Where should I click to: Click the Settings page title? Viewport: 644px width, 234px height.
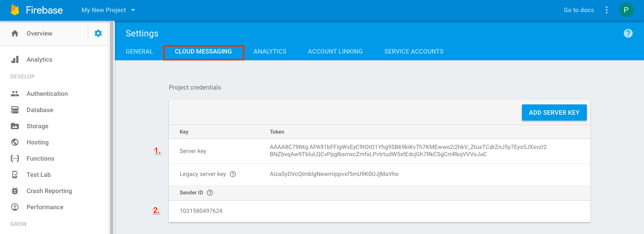coord(142,33)
